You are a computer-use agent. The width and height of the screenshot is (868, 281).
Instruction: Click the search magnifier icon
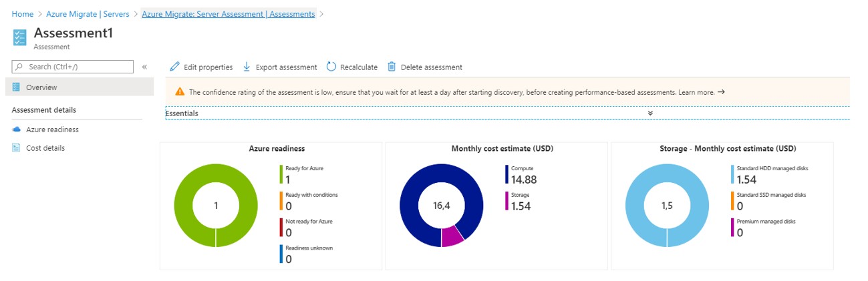tap(19, 67)
